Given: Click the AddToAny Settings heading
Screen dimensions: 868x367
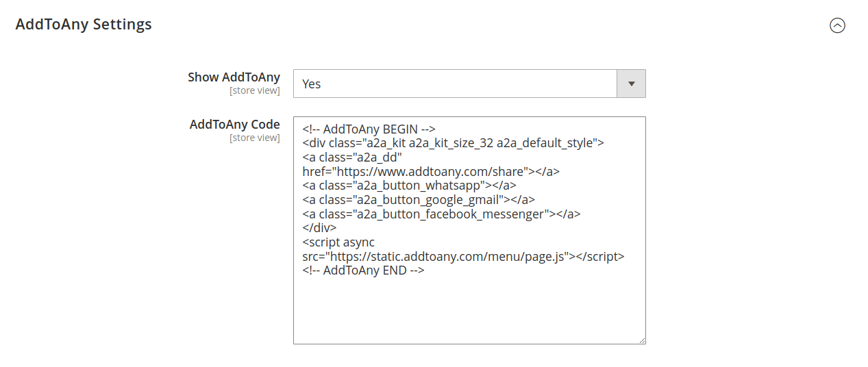Looking at the screenshot, I should 84,25.
